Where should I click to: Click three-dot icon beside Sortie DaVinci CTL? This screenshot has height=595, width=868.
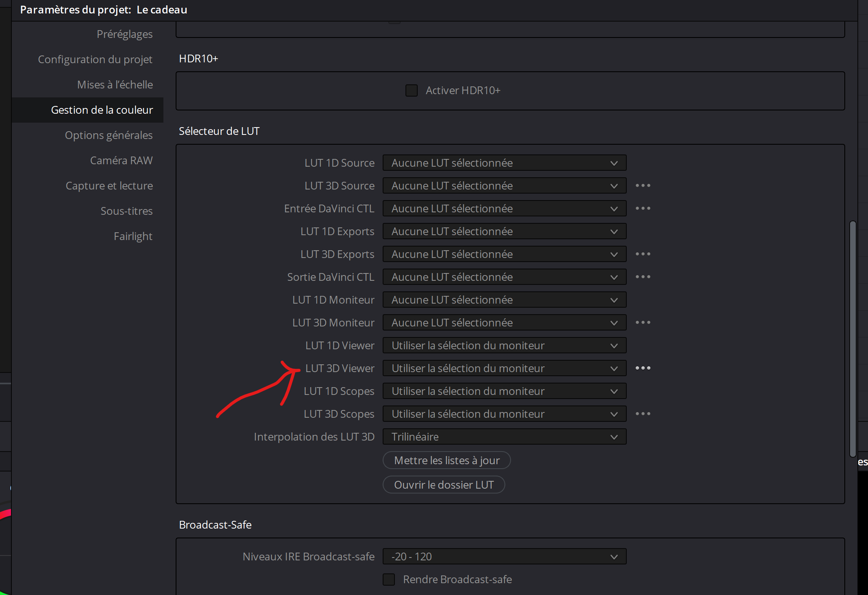click(x=643, y=277)
